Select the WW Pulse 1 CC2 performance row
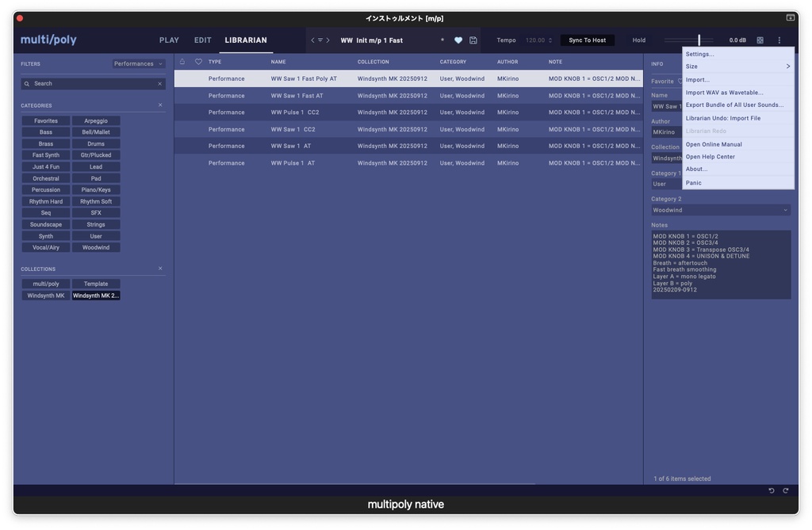The width and height of the screenshot is (812, 530). (x=317, y=112)
